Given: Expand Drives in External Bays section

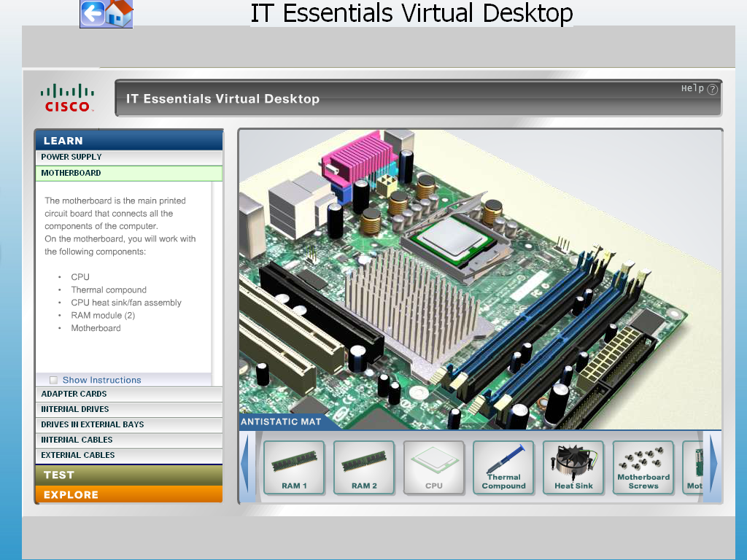Looking at the screenshot, I should tap(128, 424).
